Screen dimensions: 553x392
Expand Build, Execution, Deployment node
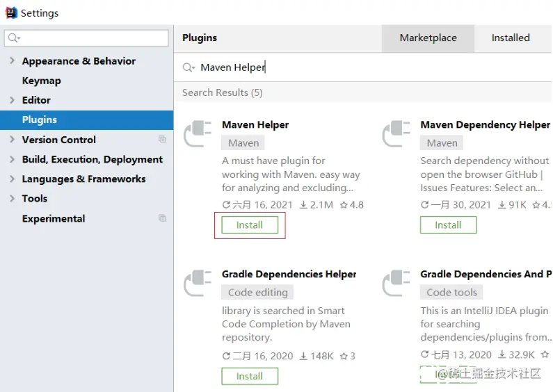(12, 159)
